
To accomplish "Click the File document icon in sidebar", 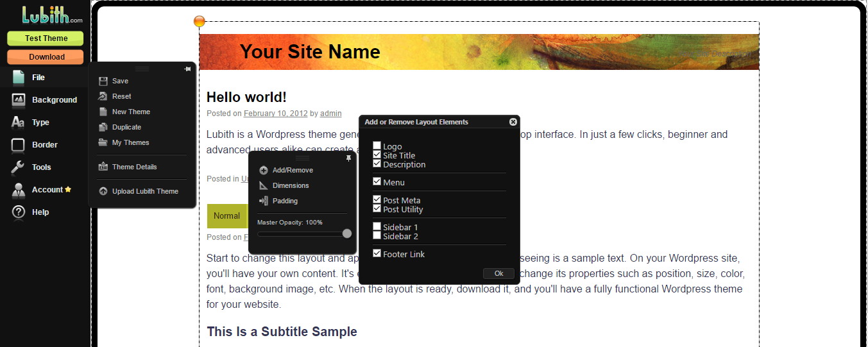I will [19, 77].
